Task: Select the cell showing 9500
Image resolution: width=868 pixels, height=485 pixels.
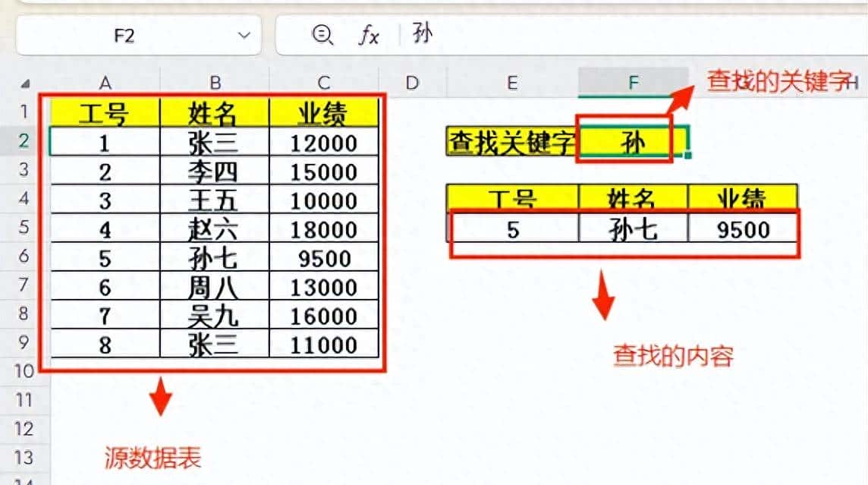Action: [742, 229]
